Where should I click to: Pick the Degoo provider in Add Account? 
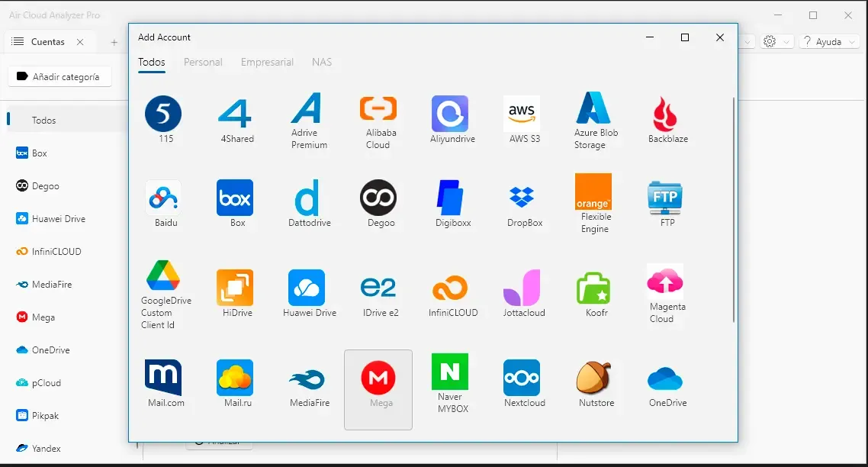tap(378, 198)
